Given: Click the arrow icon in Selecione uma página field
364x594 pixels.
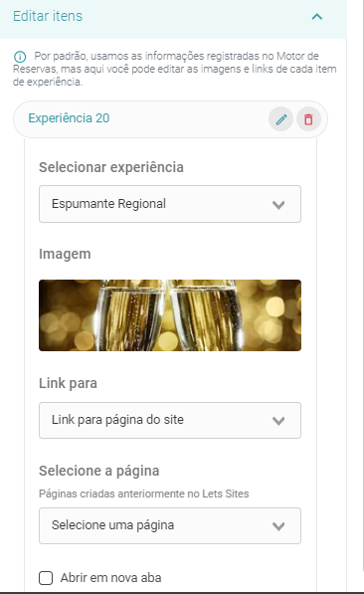Looking at the screenshot, I should pyautogui.click(x=278, y=526).
